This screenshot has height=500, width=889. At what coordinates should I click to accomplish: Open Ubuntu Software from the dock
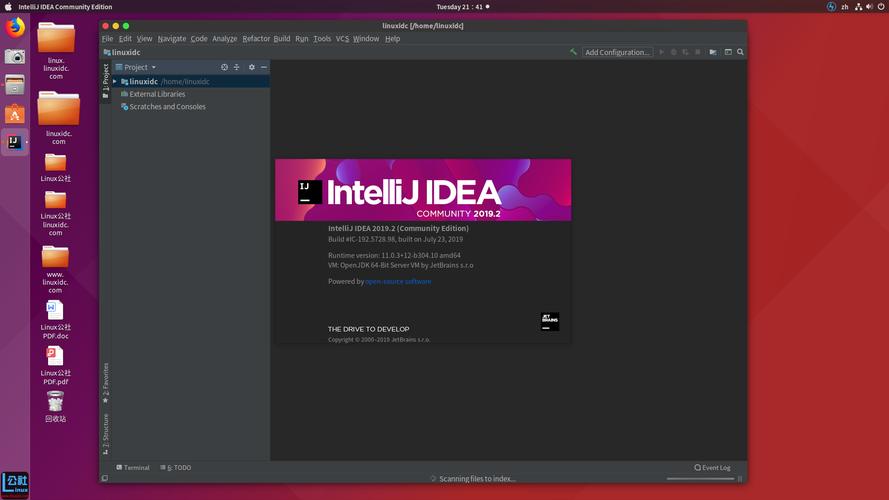(15, 114)
